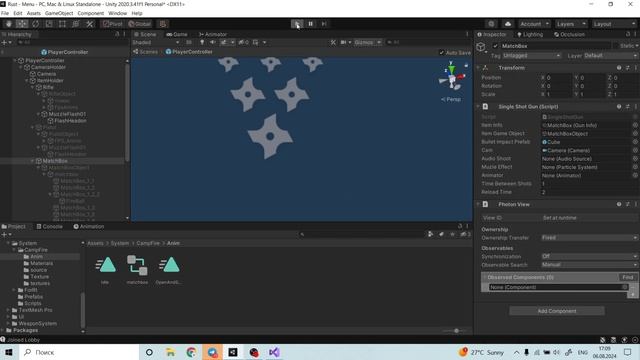
Task: Open the Component menu
Action: click(91, 13)
